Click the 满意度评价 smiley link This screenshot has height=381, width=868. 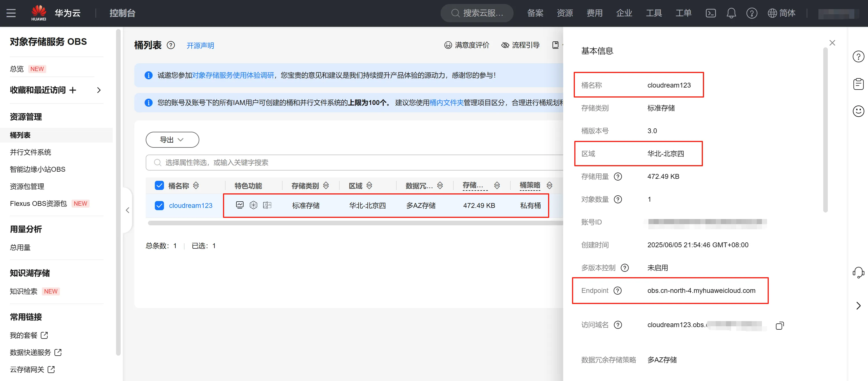coord(467,45)
